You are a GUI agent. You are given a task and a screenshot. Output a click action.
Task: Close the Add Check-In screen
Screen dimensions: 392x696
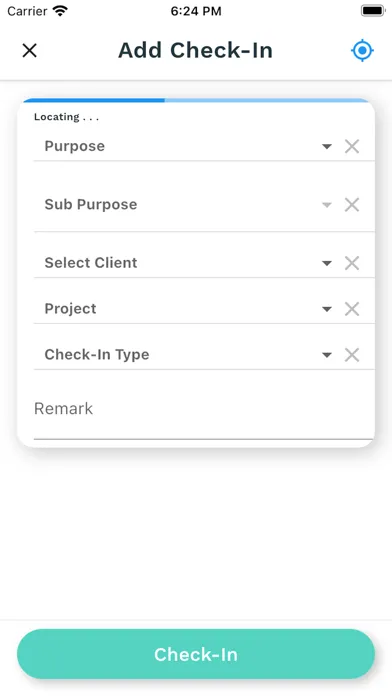click(x=29, y=51)
